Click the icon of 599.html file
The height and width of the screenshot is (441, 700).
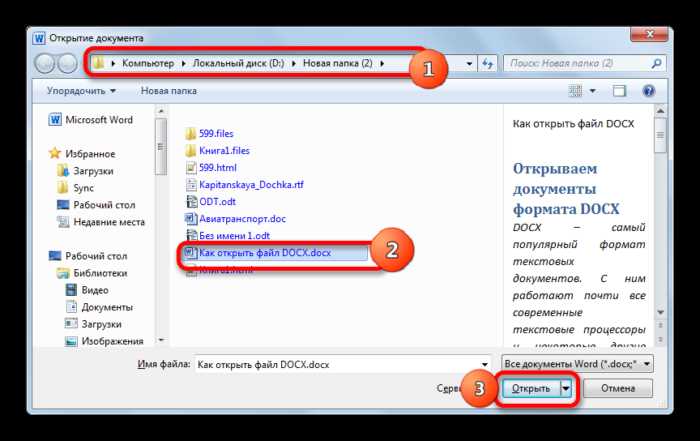pyautogui.click(x=191, y=167)
